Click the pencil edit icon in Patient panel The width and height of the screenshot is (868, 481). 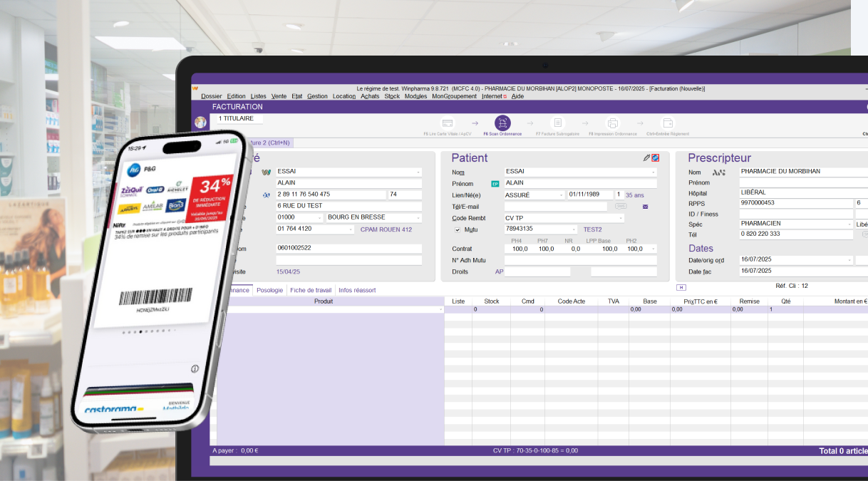(x=646, y=158)
